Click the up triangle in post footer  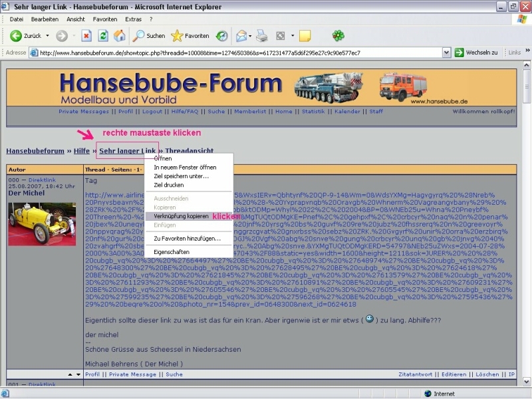click(x=70, y=374)
